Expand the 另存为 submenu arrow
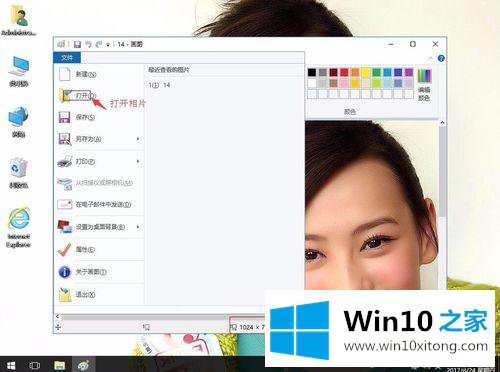This screenshot has width=500, height=372. click(138, 139)
